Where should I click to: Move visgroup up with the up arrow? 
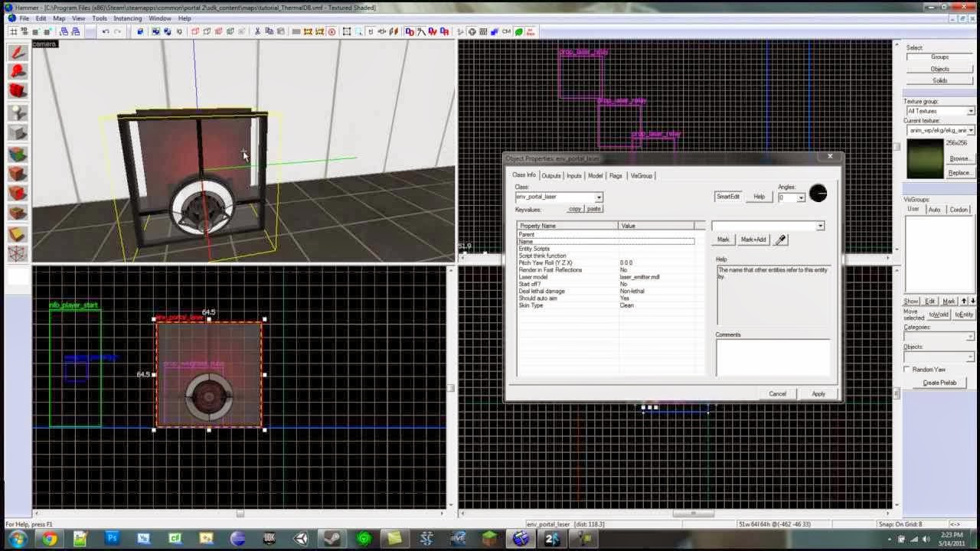[x=964, y=301]
